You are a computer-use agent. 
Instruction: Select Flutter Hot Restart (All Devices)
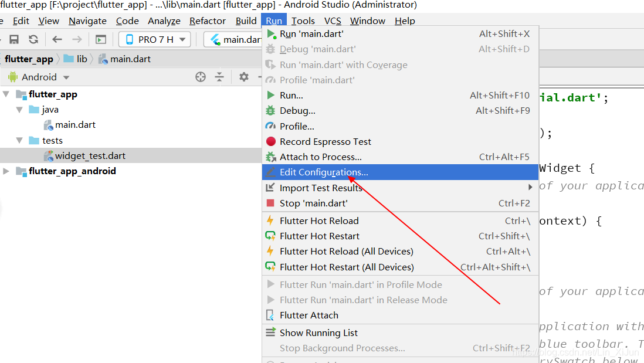(401, 267)
